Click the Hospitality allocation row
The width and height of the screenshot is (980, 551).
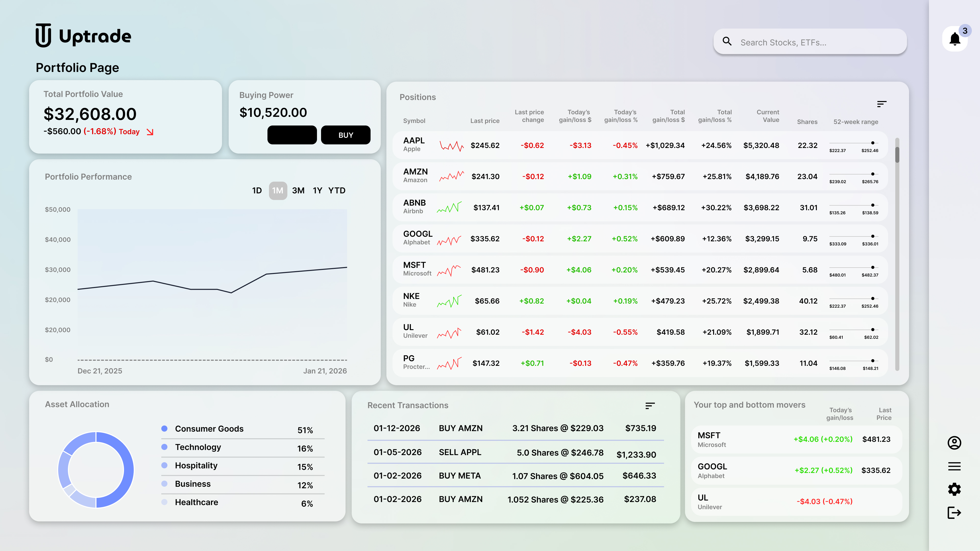(243, 466)
